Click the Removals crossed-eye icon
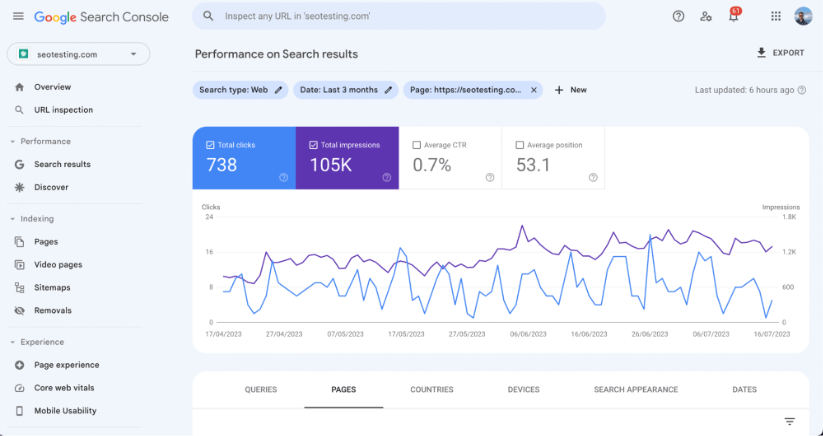This screenshot has height=436, width=823. click(19, 311)
